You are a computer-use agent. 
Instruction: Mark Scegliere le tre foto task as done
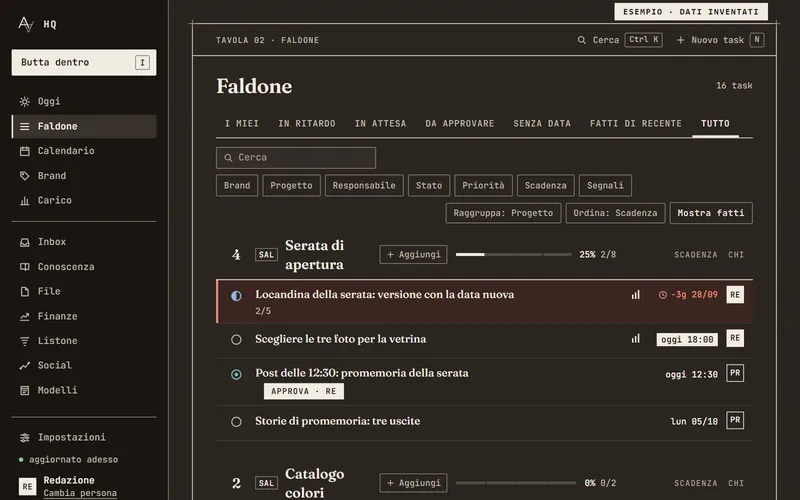coord(236,339)
